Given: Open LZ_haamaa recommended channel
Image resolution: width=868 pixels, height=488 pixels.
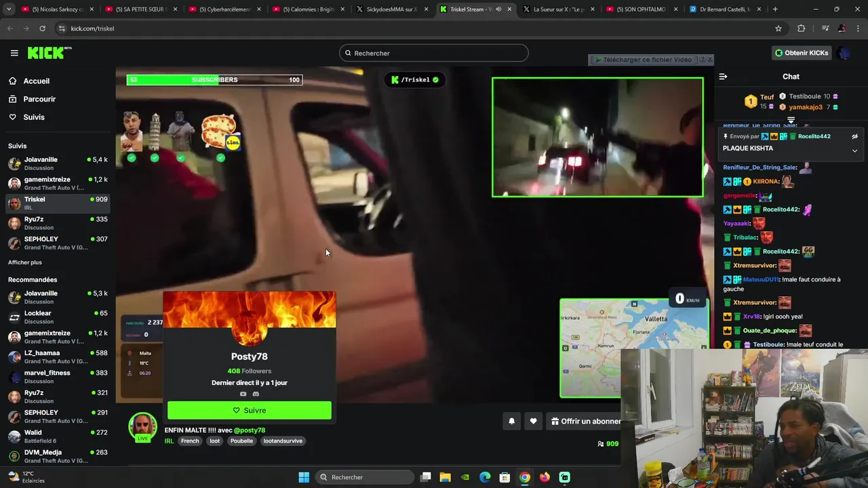Looking at the screenshot, I should click(58, 357).
